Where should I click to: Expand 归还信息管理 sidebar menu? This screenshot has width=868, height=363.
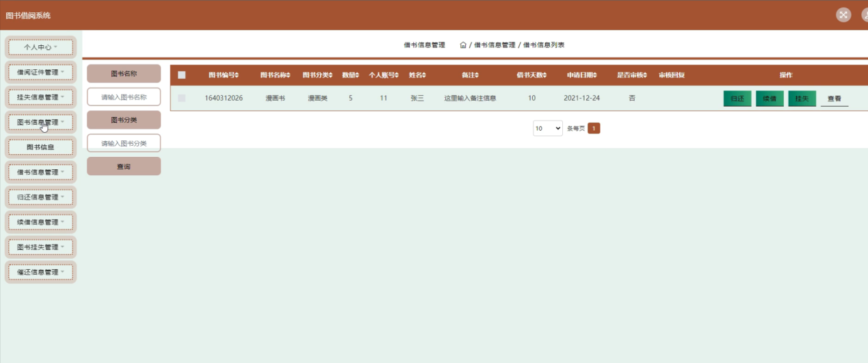coord(40,197)
